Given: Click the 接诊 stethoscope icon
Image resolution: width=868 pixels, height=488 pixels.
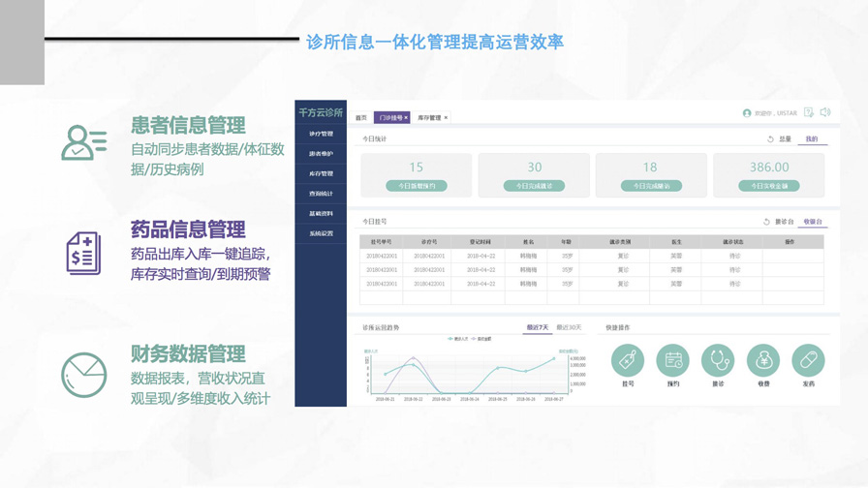Looking at the screenshot, I should (718, 360).
